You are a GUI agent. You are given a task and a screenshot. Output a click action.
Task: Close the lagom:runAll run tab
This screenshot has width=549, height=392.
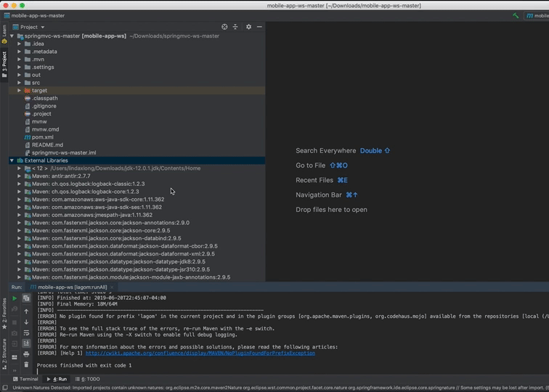(x=112, y=287)
